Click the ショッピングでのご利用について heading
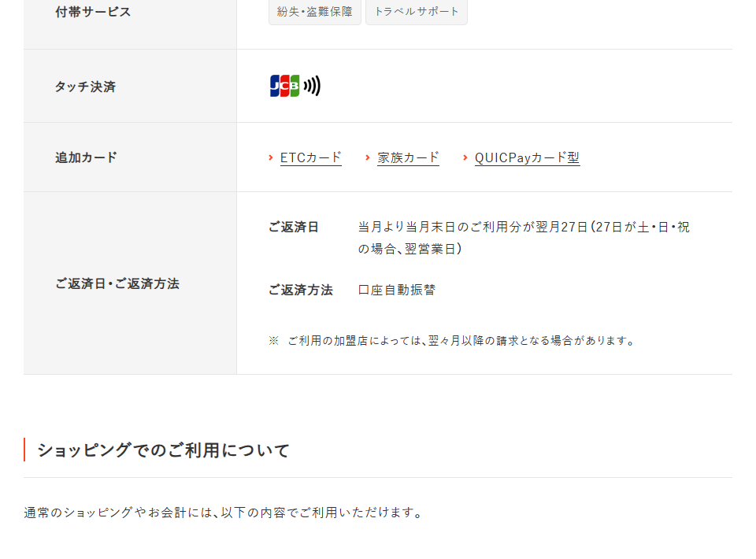 pyautogui.click(x=164, y=450)
